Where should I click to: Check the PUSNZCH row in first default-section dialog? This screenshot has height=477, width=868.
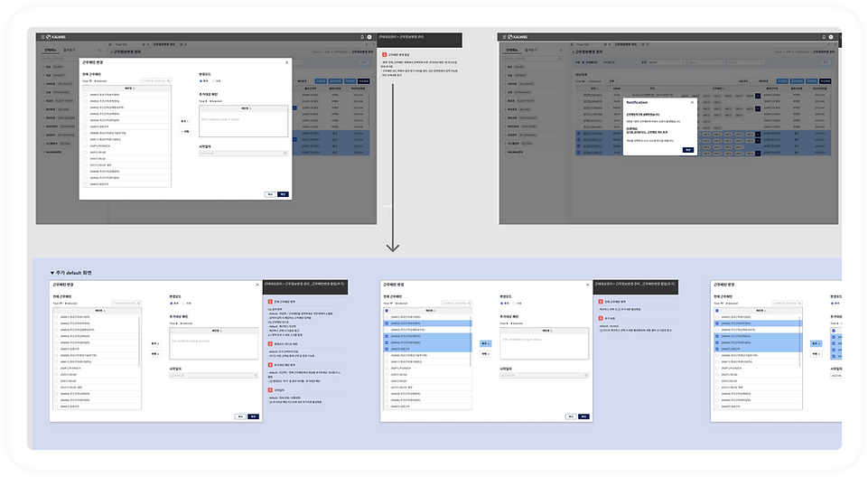tap(56, 368)
